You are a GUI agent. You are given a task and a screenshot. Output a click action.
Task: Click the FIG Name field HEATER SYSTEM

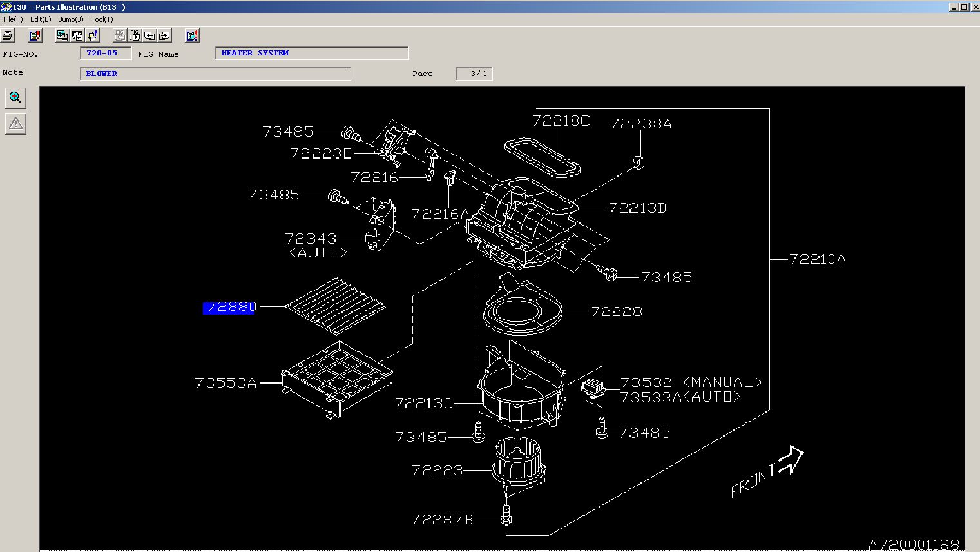312,54
